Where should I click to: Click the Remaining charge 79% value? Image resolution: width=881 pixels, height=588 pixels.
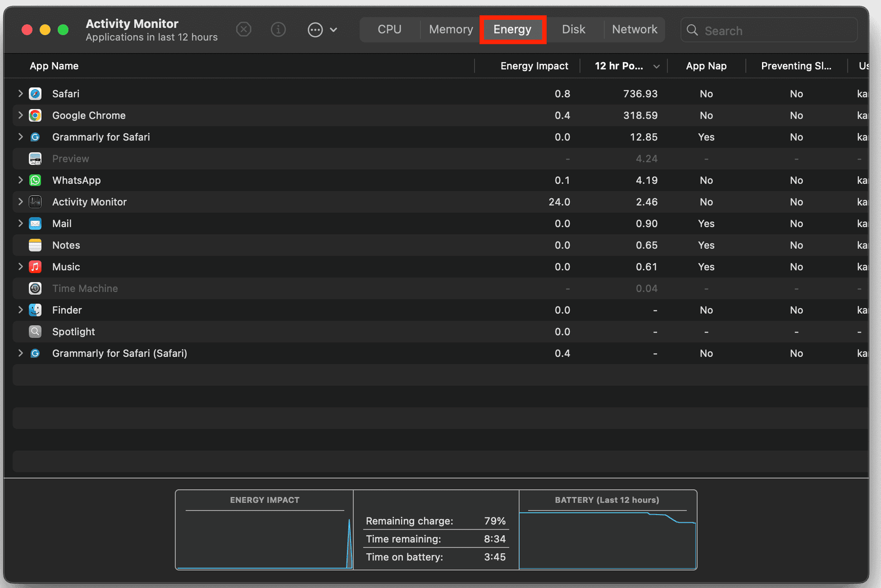tap(495, 521)
